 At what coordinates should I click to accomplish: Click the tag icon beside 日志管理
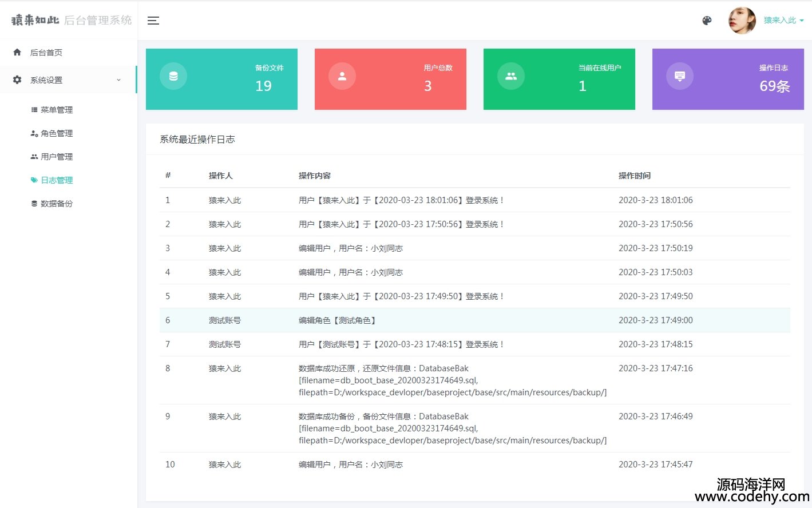(x=34, y=180)
